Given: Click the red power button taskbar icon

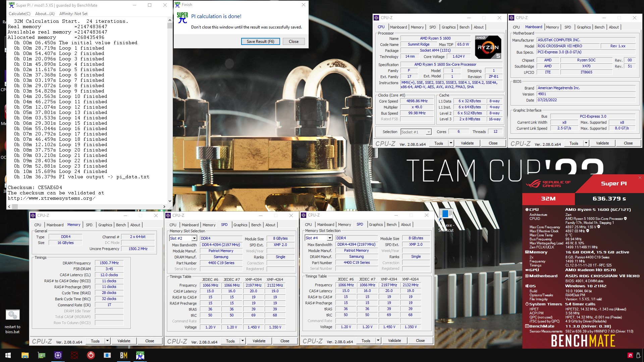Looking at the screenshot, I should coord(91,355).
